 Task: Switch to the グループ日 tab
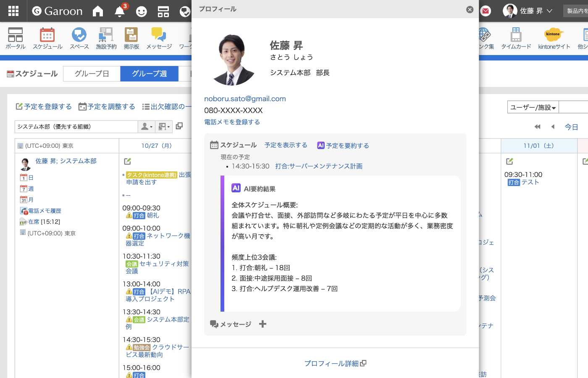tap(92, 73)
